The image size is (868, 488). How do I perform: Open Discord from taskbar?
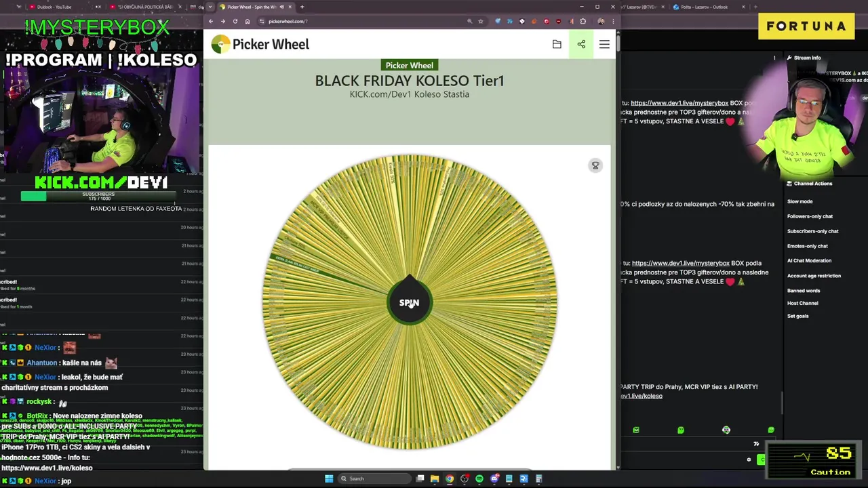(494, 479)
